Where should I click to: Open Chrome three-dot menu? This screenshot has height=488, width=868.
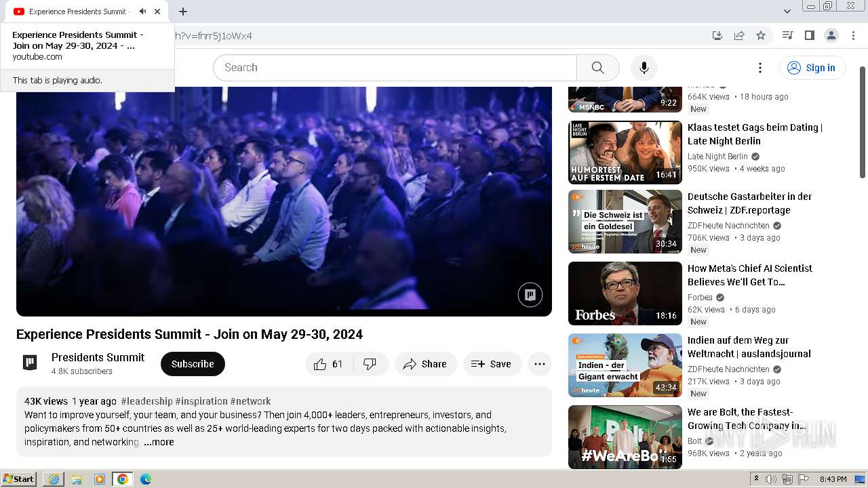[x=852, y=35]
